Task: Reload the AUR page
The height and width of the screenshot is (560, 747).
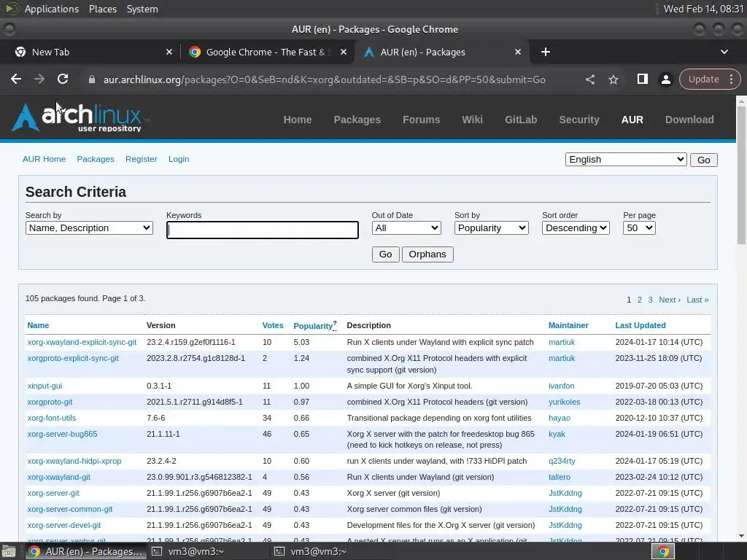Action: click(63, 79)
